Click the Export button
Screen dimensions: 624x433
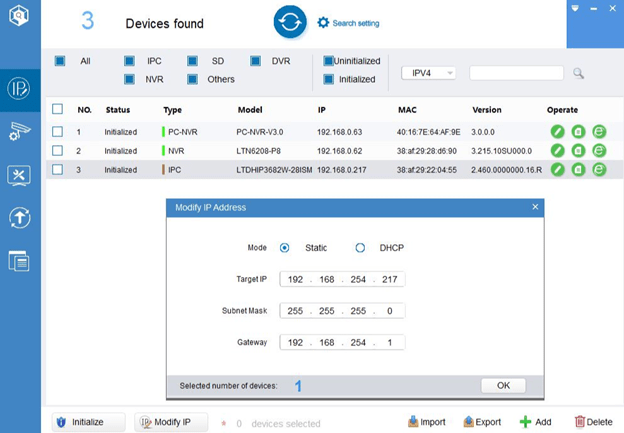(482, 422)
